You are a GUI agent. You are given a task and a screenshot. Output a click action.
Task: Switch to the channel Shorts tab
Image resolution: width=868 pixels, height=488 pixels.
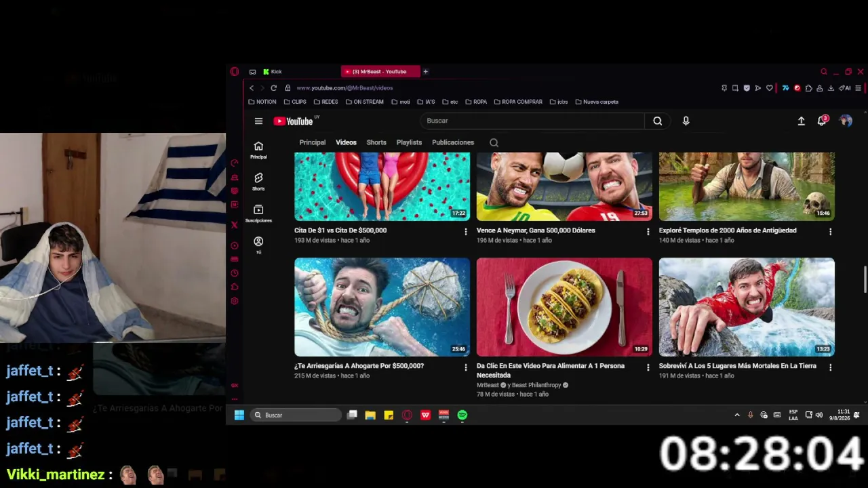[x=376, y=143]
